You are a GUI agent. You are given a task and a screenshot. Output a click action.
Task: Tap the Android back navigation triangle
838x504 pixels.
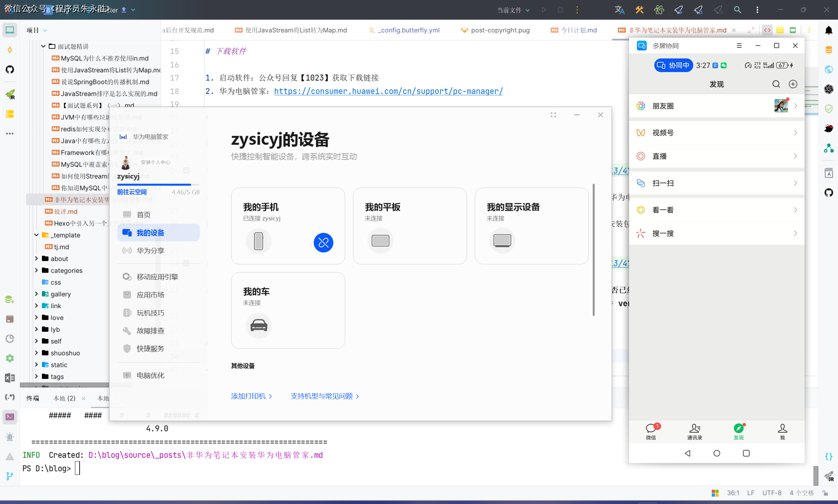tap(687, 453)
